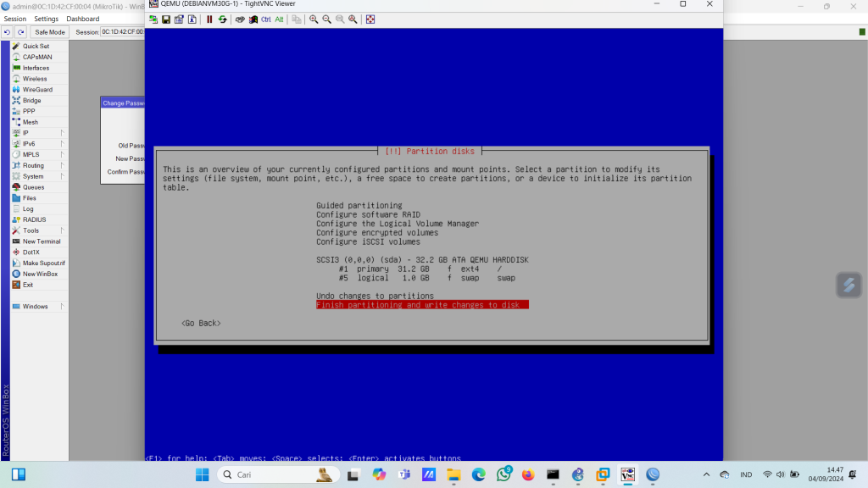The height and width of the screenshot is (488, 868).
Task: Toggle the Ctrl key in the toolbar
Action: click(x=266, y=19)
